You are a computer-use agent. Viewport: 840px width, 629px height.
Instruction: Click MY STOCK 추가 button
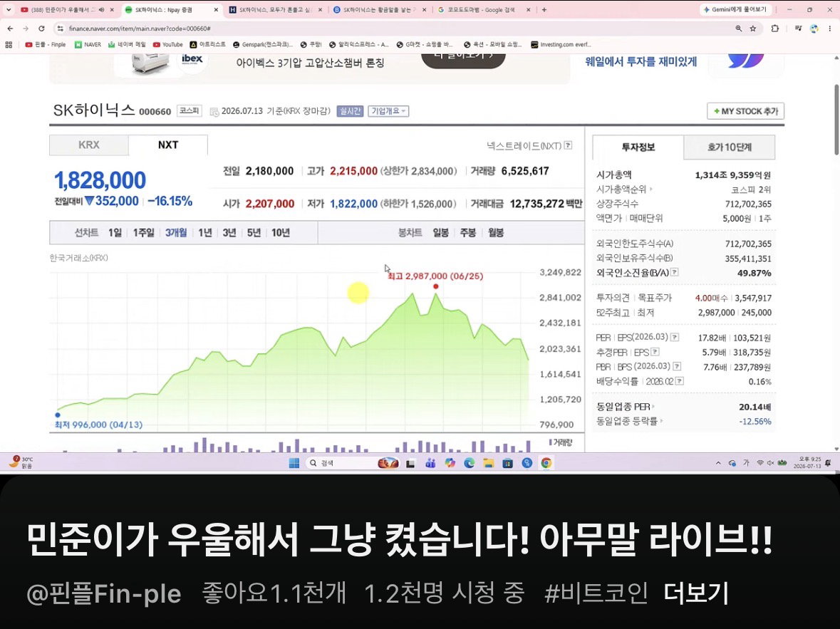tap(746, 111)
